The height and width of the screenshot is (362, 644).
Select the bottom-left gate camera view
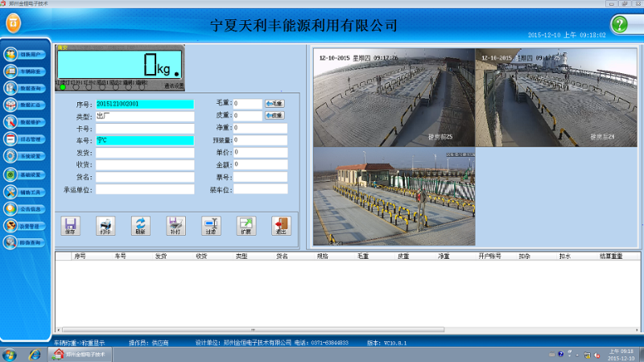click(x=394, y=197)
